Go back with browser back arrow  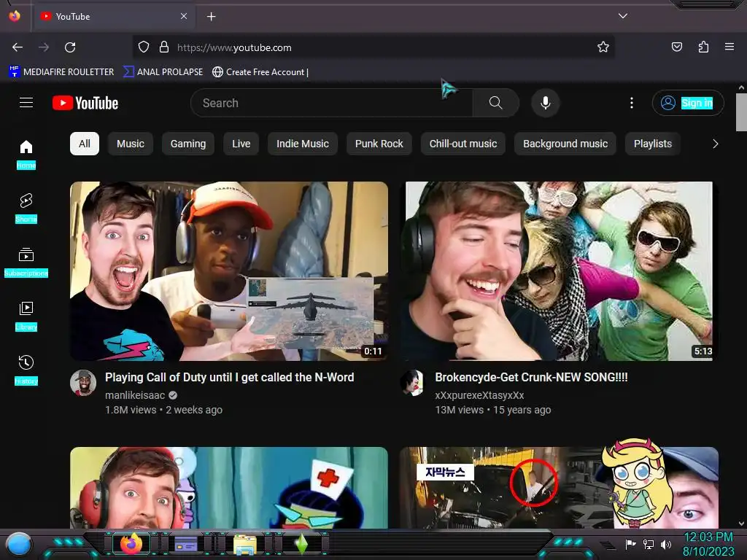click(x=18, y=47)
